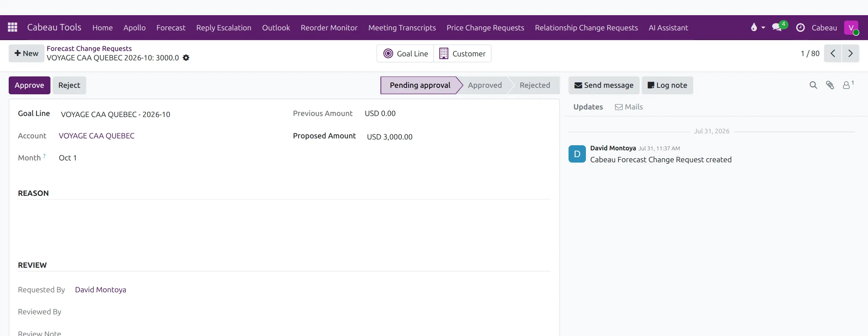Select the Rejected status stage
The height and width of the screenshot is (336, 868).
click(x=535, y=85)
